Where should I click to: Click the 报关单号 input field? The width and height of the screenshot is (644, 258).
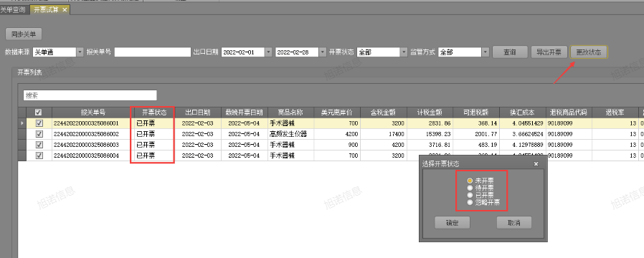click(152, 52)
